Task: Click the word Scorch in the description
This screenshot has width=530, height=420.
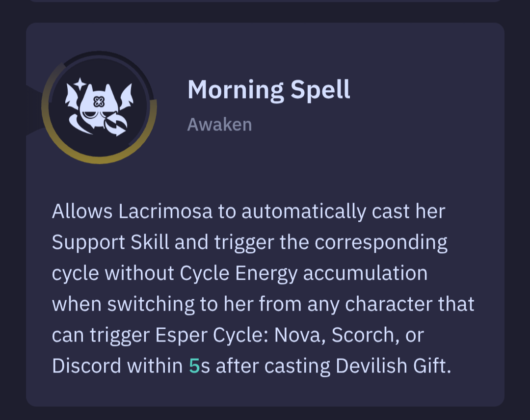Action: 363,335
